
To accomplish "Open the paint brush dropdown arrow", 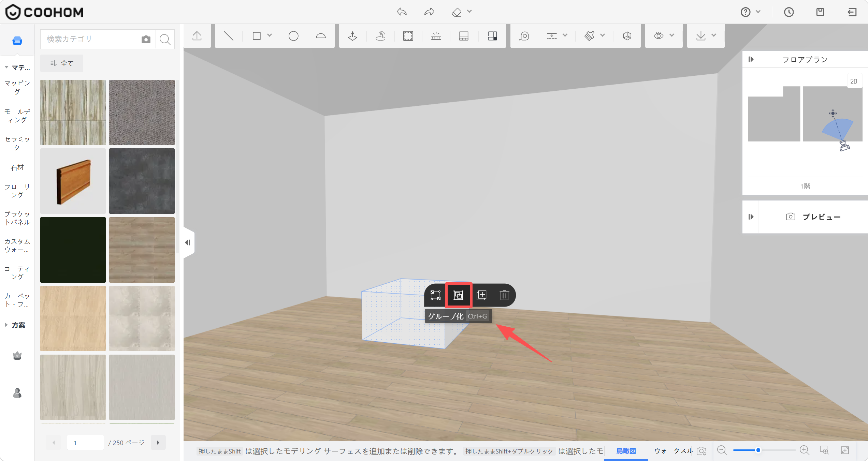I will pos(603,35).
